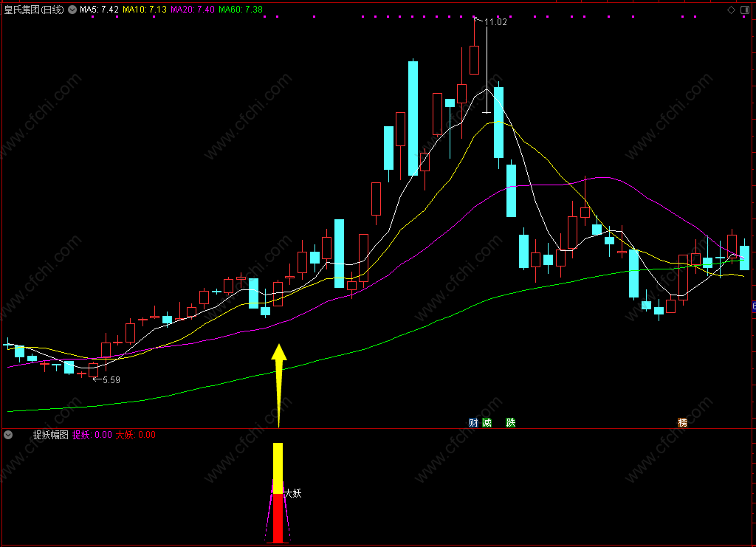
Task: Select the yellow-red signal bar in sub-chart
Action: tap(278, 493)
